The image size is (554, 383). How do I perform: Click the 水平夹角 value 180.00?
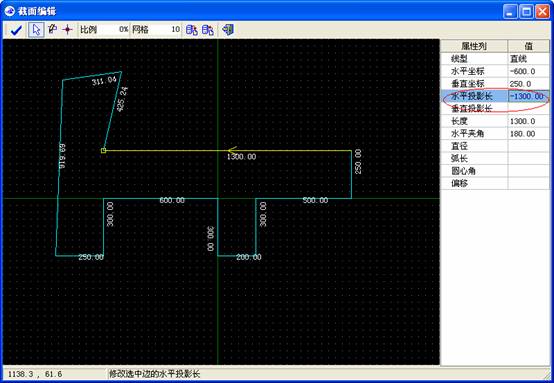(x=529, y=134)
